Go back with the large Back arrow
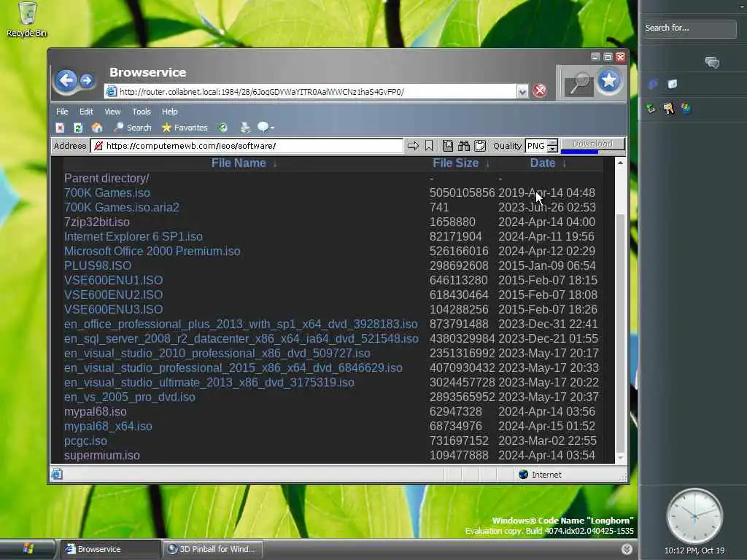747x560 pixels. (66, 80)
